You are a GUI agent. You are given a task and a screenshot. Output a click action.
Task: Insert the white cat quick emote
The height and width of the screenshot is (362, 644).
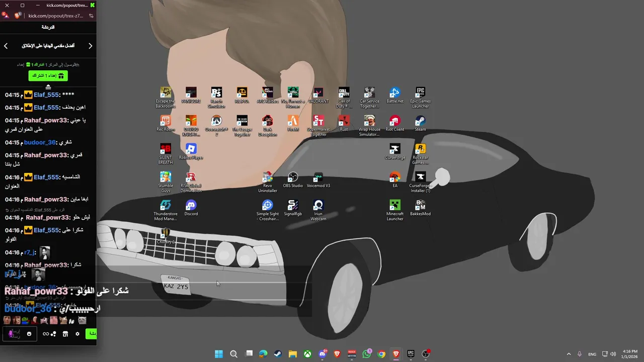click(x=82, y=320)
